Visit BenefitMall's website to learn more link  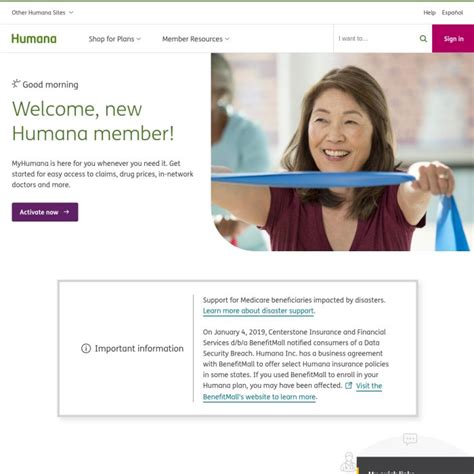(x=292, y=391)
